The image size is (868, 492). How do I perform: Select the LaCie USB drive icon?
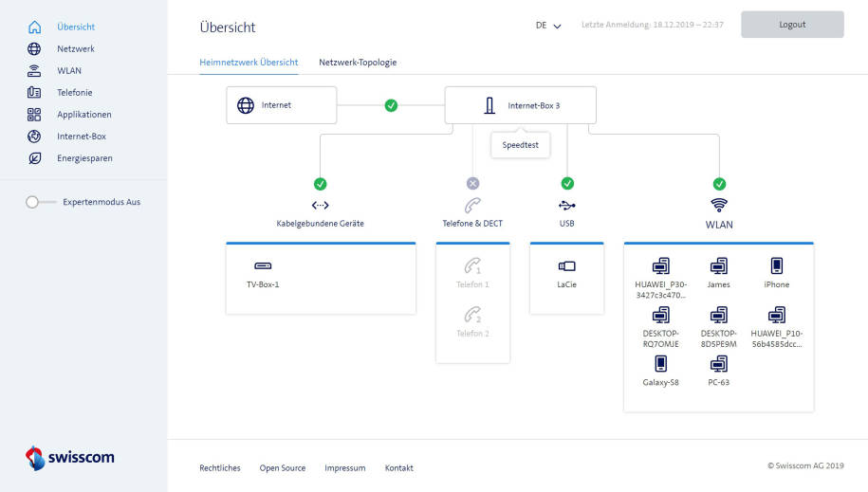(567, 266)
